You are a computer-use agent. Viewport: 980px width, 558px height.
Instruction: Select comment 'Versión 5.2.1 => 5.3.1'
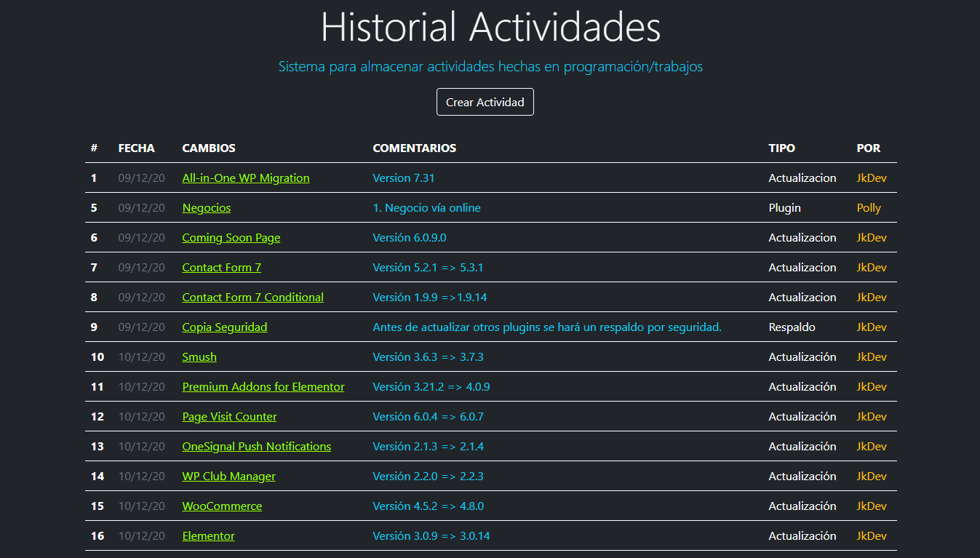[429, 268]
